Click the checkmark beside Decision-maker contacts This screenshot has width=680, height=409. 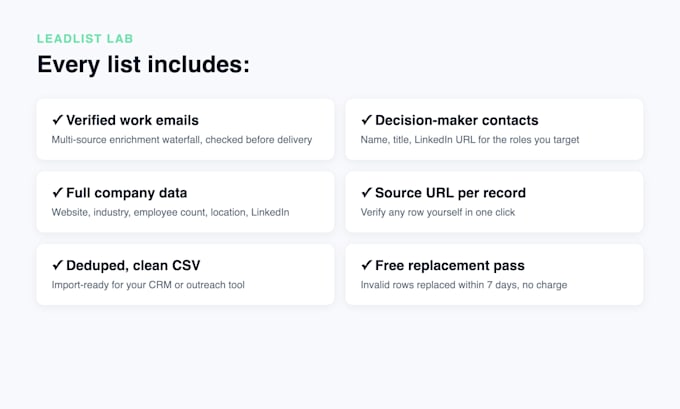(366, 120)
